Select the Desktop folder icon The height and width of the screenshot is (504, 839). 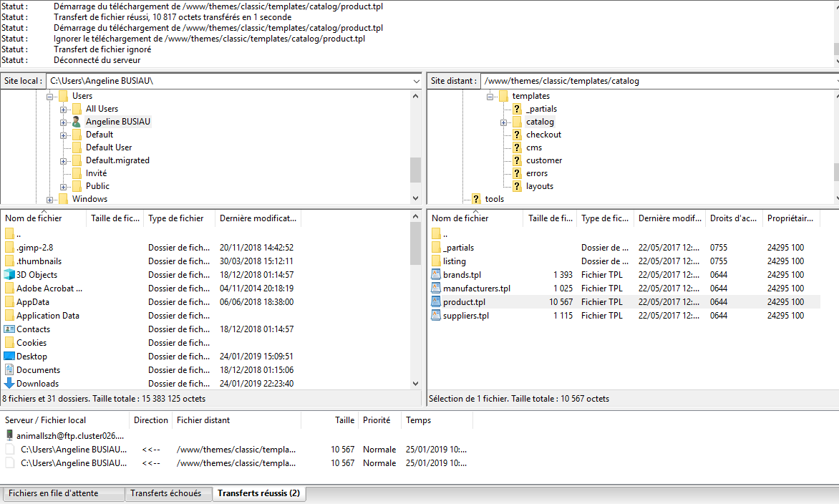[x=9, y=356]
